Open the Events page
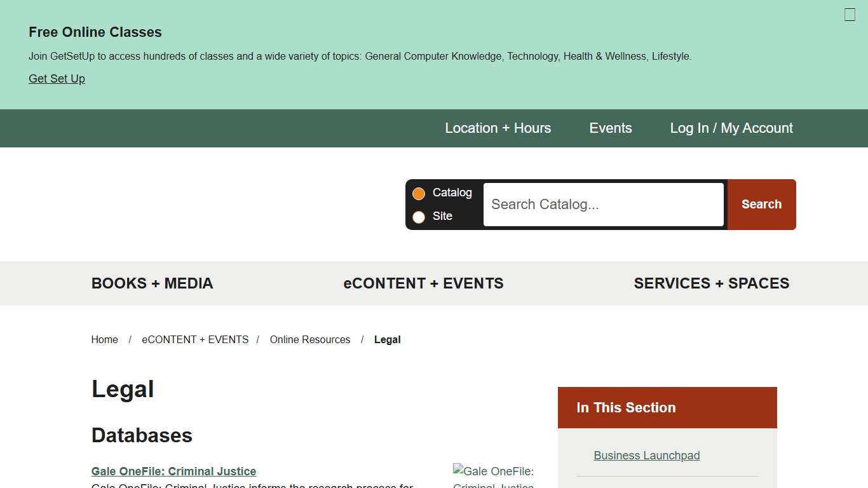Image resolution: width=868 pixels, height=488 pixels. click(610, 128)
